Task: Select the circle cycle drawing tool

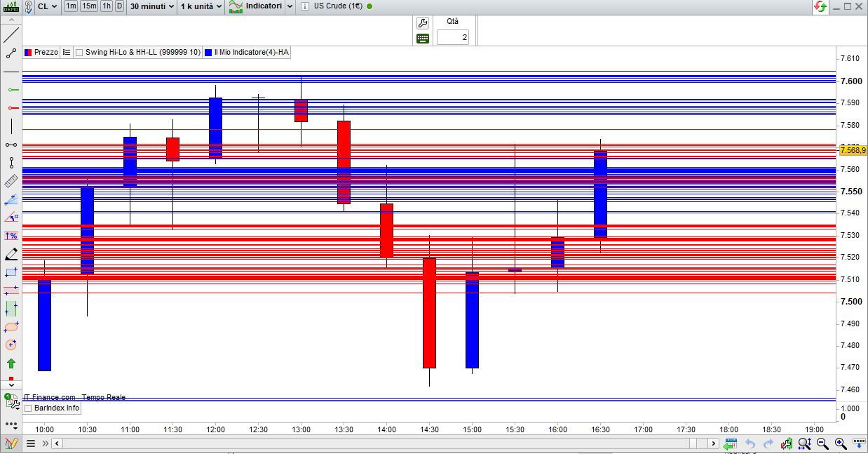Action: point(11,345)
